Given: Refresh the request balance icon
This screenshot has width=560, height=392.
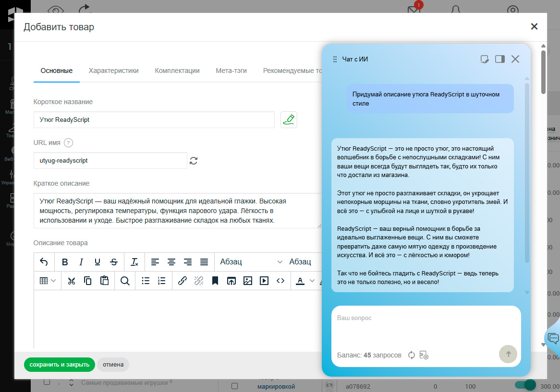Looking at the screenshot, I should coord(412,355).
